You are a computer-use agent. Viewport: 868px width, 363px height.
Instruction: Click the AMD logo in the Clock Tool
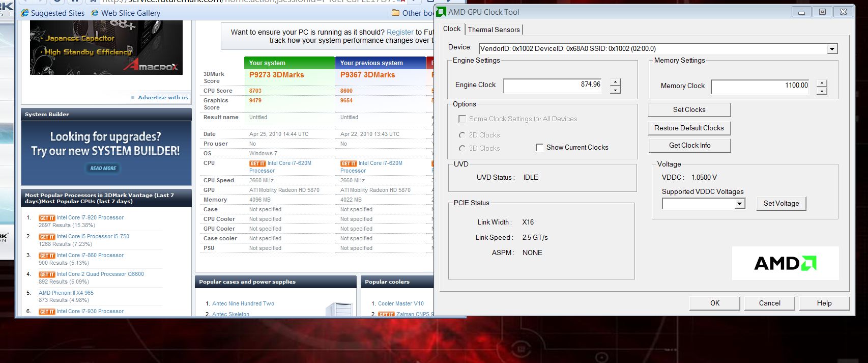pyautogui.click(x=785, y=263)
